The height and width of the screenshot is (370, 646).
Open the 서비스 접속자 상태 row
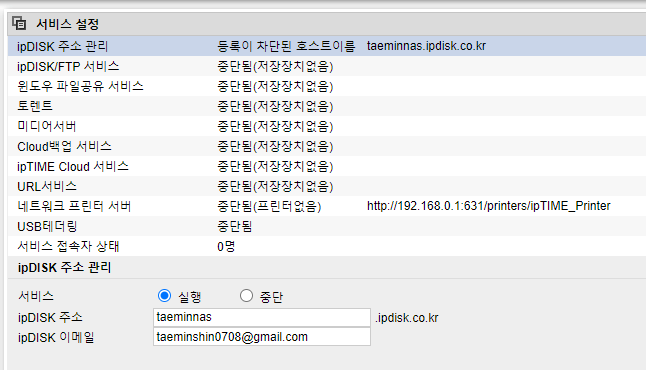(327, 246)
